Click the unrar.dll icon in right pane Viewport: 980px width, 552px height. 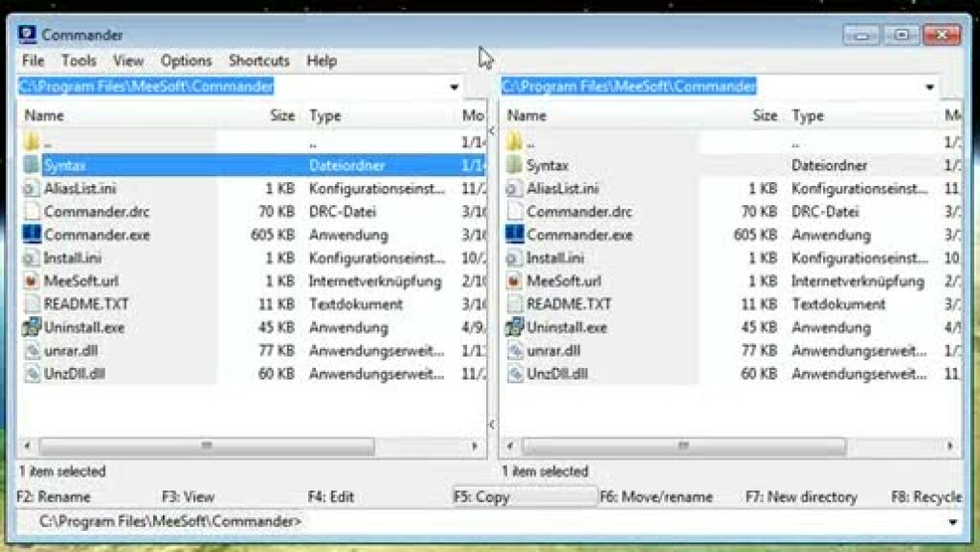[514, 351]
